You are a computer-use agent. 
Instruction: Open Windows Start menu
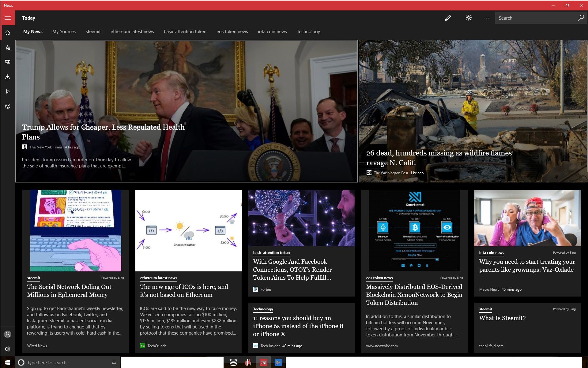coord(8,362)
